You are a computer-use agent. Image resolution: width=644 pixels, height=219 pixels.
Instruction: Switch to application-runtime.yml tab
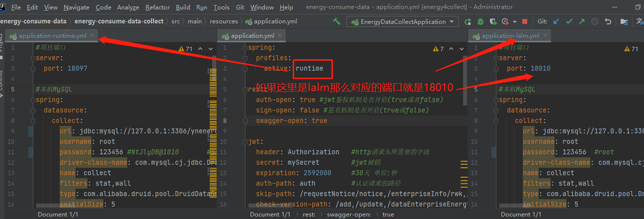(53, 36)
